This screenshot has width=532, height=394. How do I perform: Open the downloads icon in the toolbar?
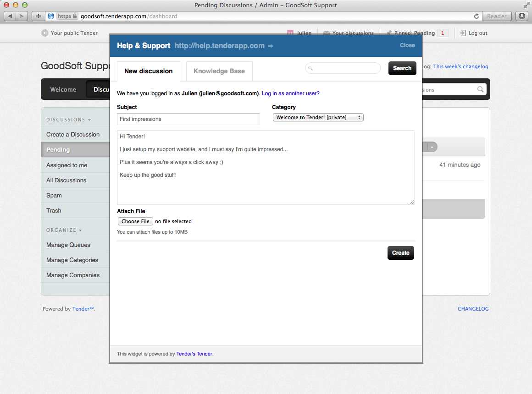coord(522,16)
